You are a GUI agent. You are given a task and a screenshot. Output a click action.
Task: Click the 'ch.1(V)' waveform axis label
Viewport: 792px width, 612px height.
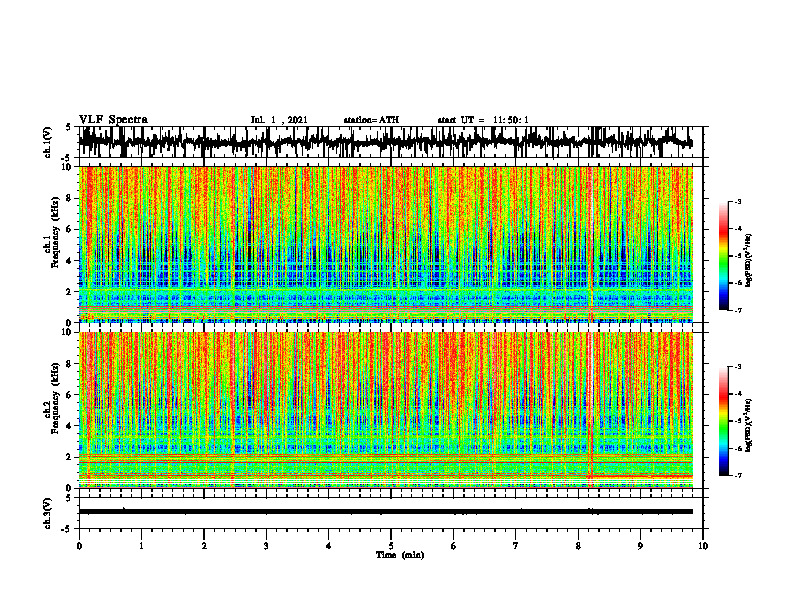48,142
